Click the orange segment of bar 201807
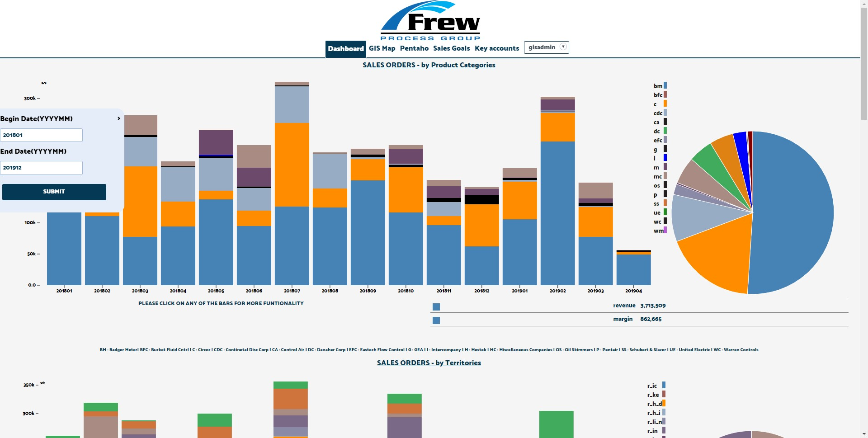868x438 pixels. click(x=292, y=165)
